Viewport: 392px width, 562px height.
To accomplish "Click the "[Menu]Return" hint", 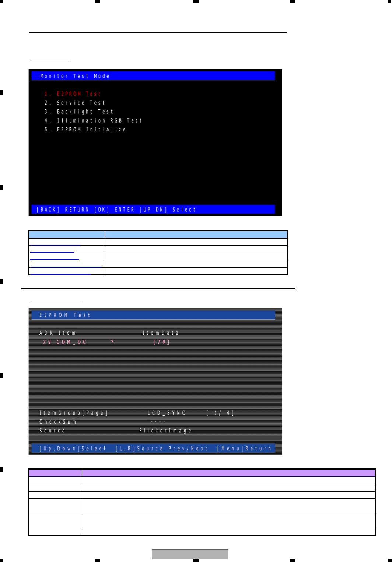I will click(x=244, y=449).
